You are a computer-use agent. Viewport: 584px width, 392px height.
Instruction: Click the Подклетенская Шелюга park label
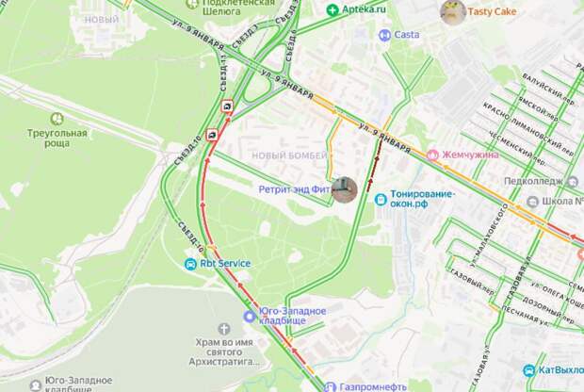238,8
